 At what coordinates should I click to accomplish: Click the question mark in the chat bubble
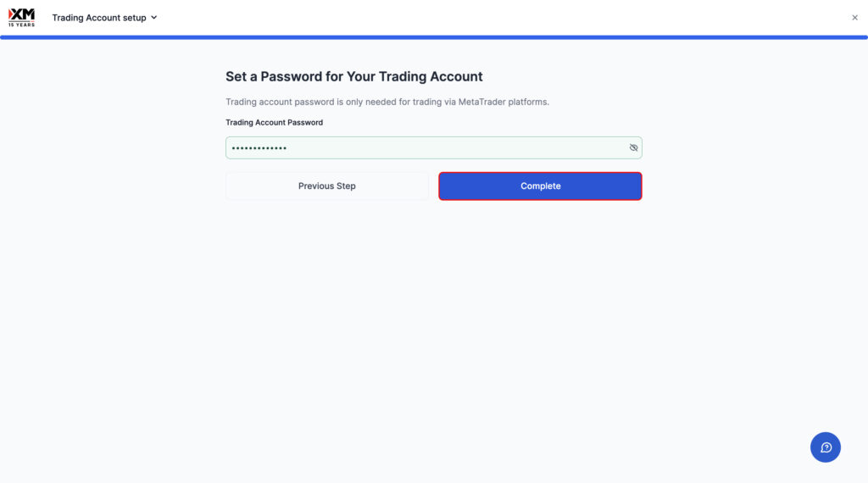tap(826, 447)
